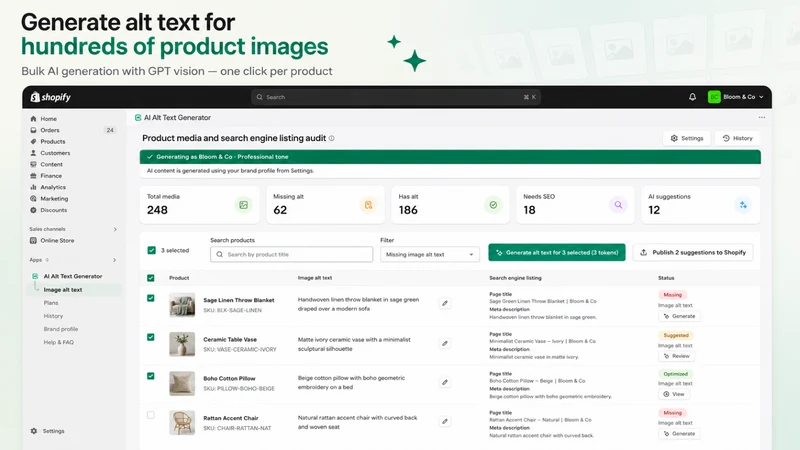Check the Rattan Accent Chair row
The height and width of the screenshot is (450, 800).
point(151,415)
